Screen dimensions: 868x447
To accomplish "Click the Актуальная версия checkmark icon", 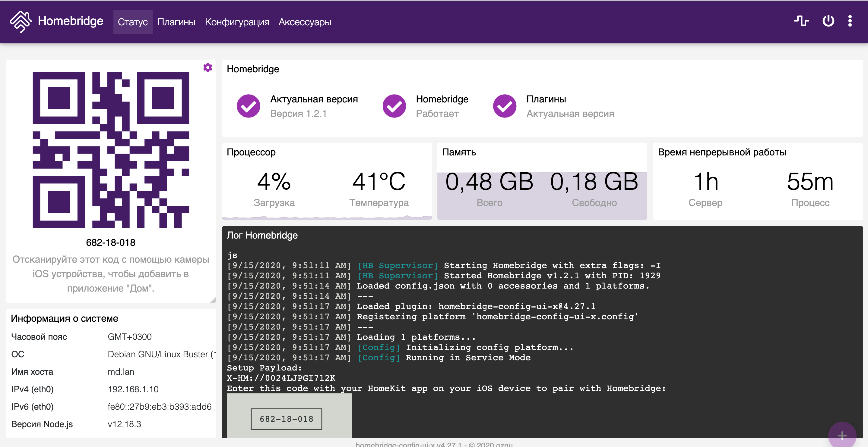I will click(248, 106).
